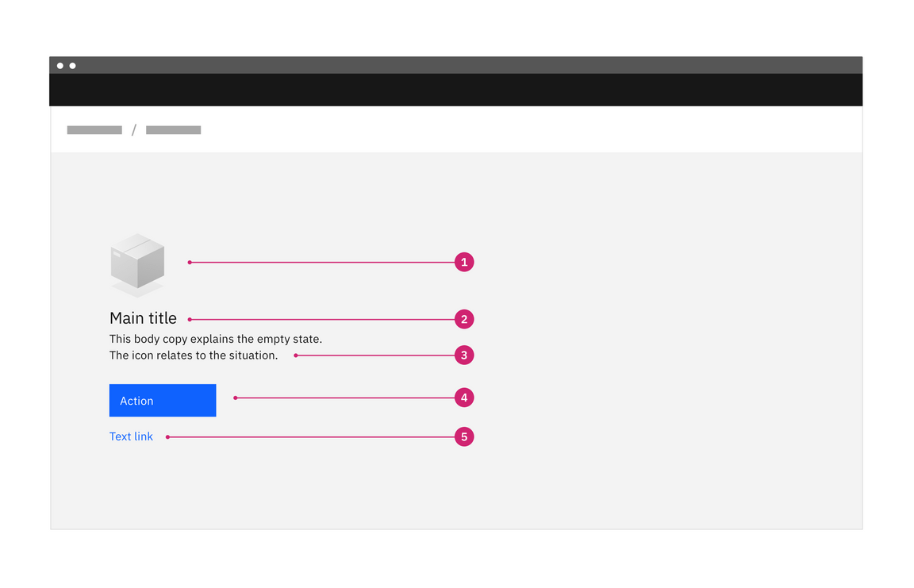Select annotation marker number 2
This screenshot has height=588, width=914.
pyautogui.click(x=464, y=319)
